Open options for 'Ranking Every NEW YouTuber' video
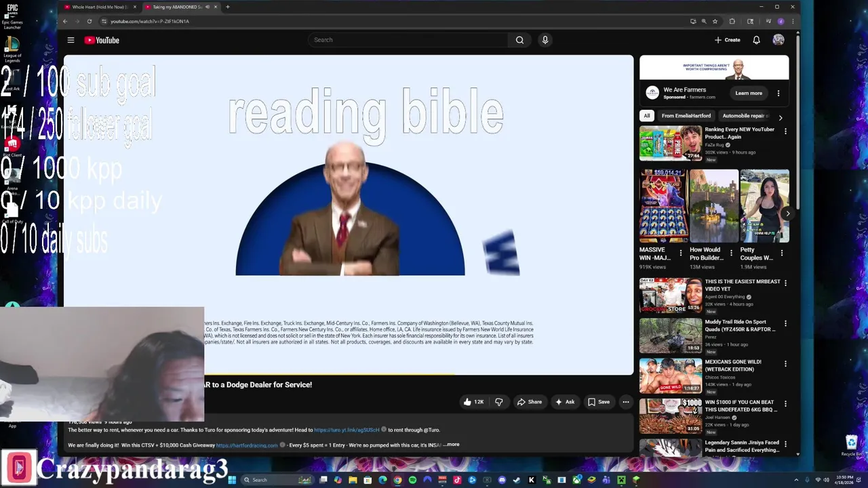Screen dimensions: 868x488 (785, 131)
